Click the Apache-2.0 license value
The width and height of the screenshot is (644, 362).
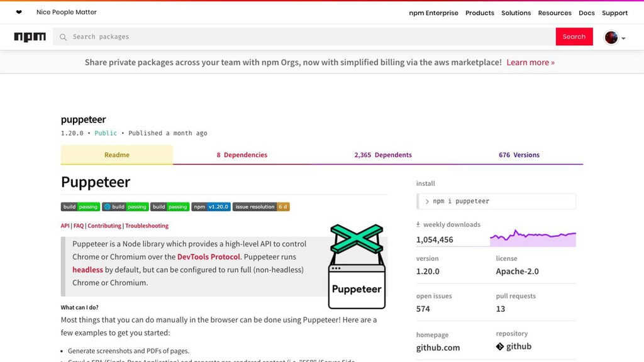click(517, 271)
